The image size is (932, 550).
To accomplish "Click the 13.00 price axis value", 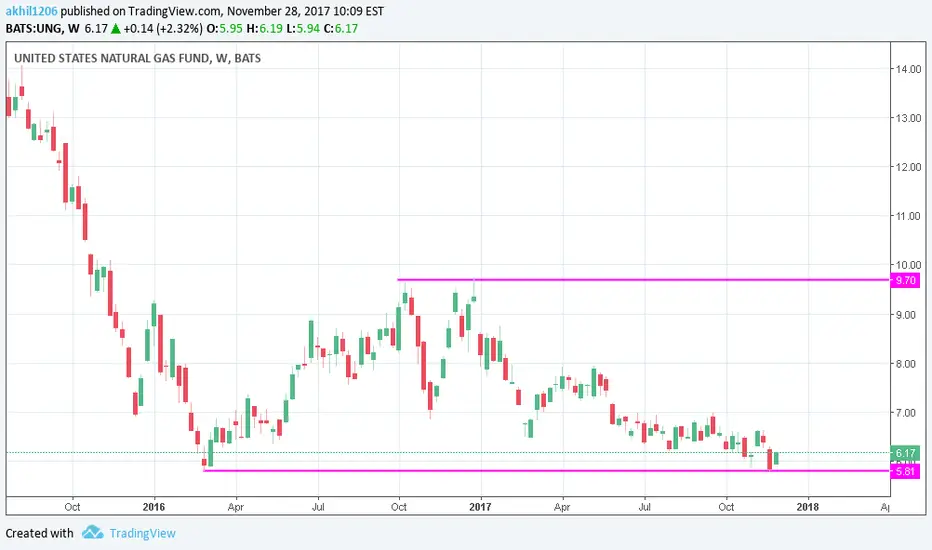I will point(909,118).
